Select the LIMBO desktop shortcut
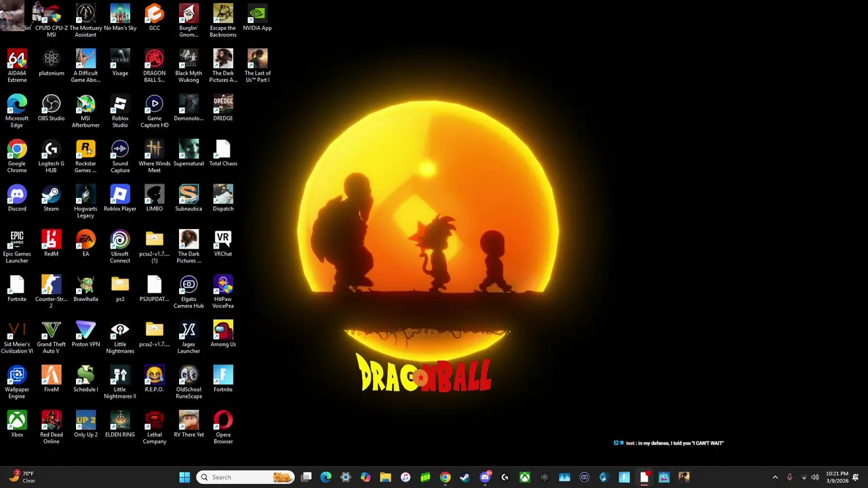 [155, 199]
